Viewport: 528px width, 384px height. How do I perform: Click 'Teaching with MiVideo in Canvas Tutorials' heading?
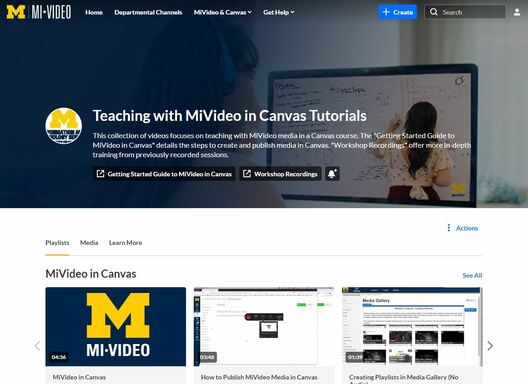click(x=230, y=116)
